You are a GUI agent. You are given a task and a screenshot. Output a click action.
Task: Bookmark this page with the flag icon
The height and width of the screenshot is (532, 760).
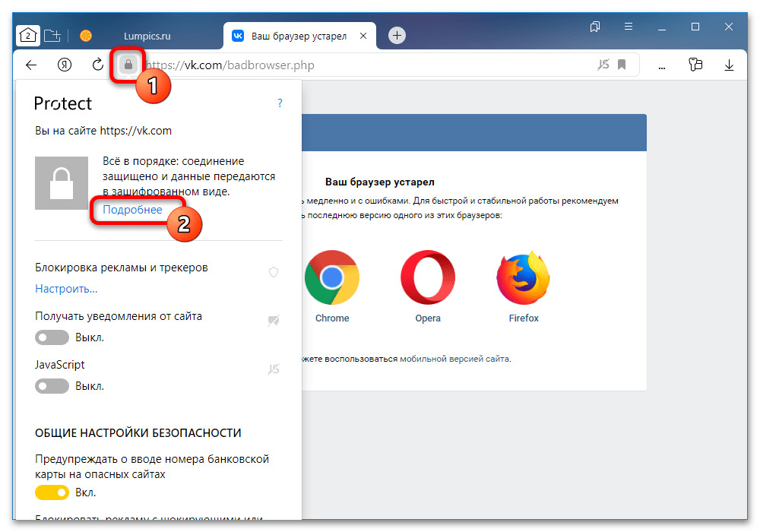622,65
